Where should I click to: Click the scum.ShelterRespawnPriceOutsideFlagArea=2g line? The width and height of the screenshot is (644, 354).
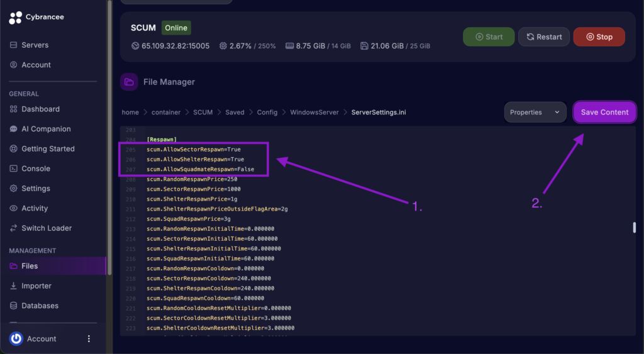pyautogui.click(x=217, y=209)
